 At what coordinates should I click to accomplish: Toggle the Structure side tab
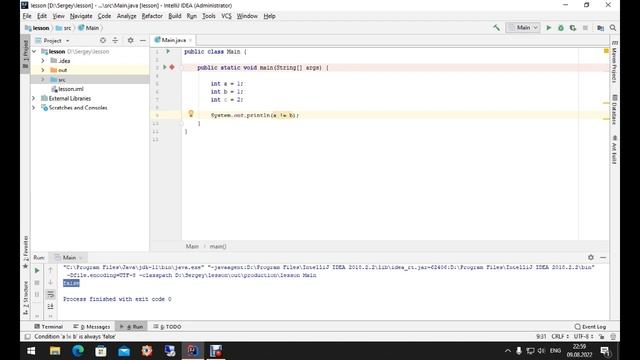click(26, 298)
